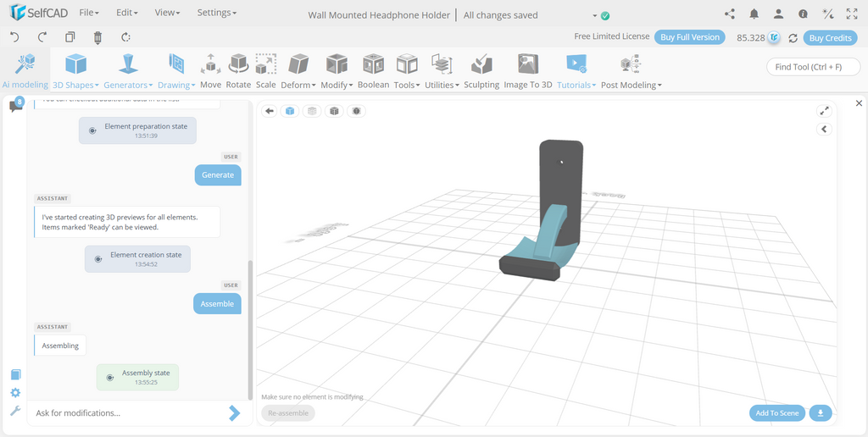Click the info icon
This screenshot has height=437, width=868.
point(803,14)
